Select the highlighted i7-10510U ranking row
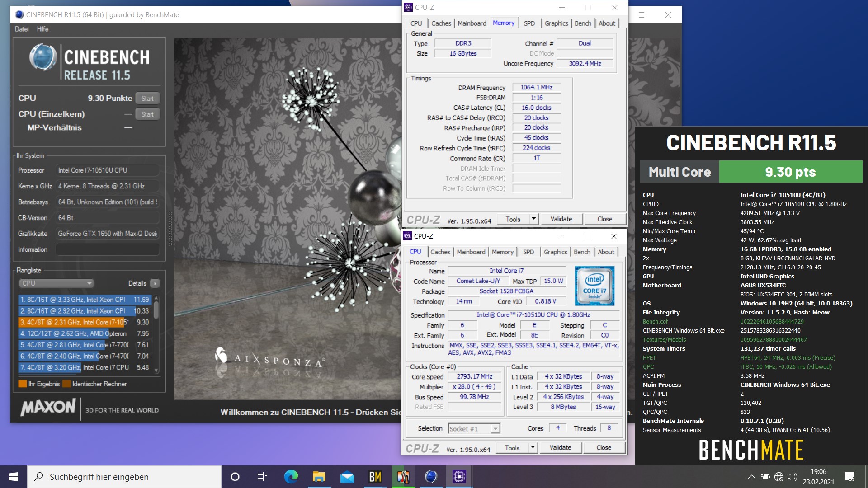868x488 pixels. (85, 322)
